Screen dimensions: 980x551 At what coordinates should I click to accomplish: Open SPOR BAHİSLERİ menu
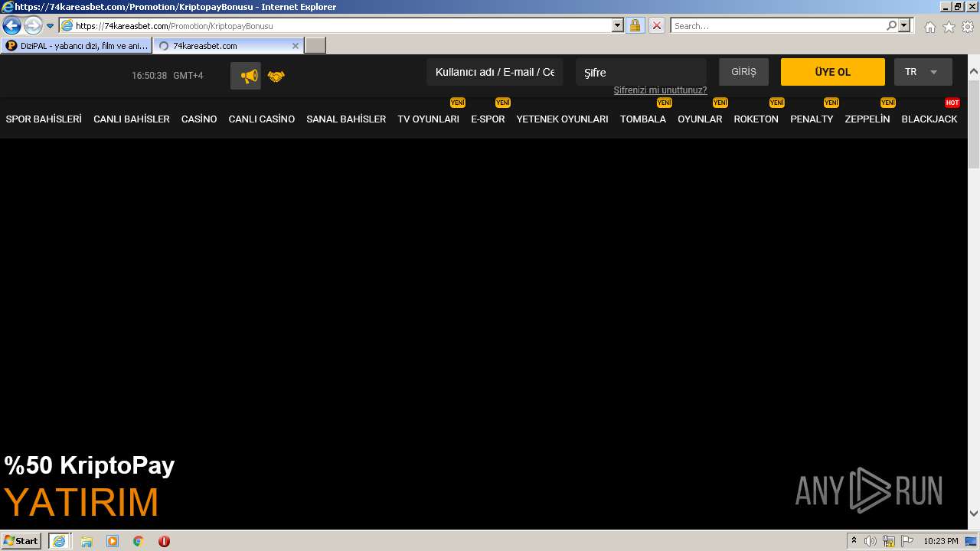coord(44,119)
